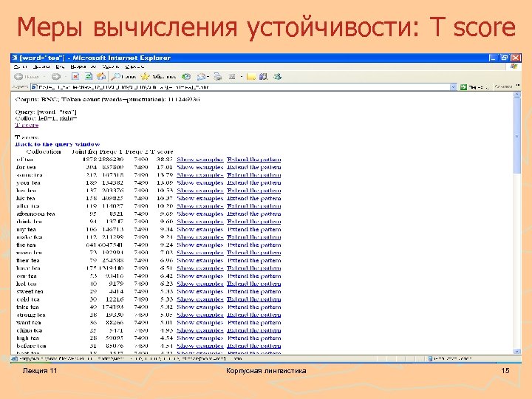Click the Internet Explorer title bar text
The width and height of the screenshot is (532, 399).
coord(95,58)
